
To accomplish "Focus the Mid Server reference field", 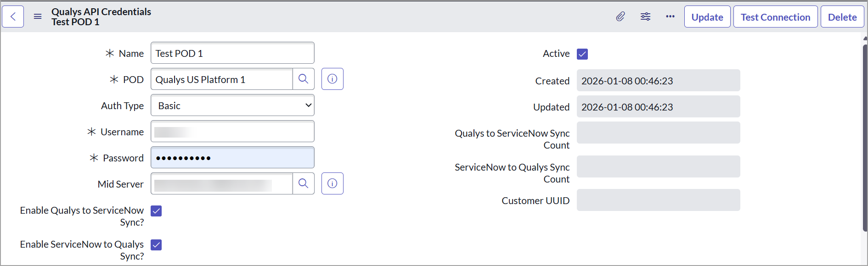I will click(222, 184).
